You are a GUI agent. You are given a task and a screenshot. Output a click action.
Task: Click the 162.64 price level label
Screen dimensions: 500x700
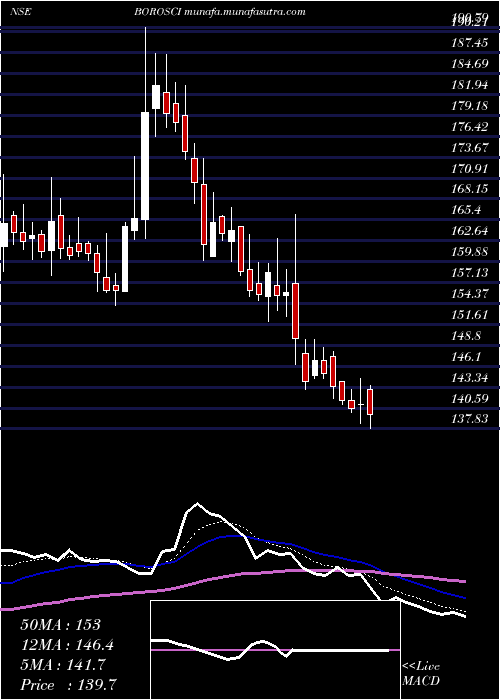point(470,231)
